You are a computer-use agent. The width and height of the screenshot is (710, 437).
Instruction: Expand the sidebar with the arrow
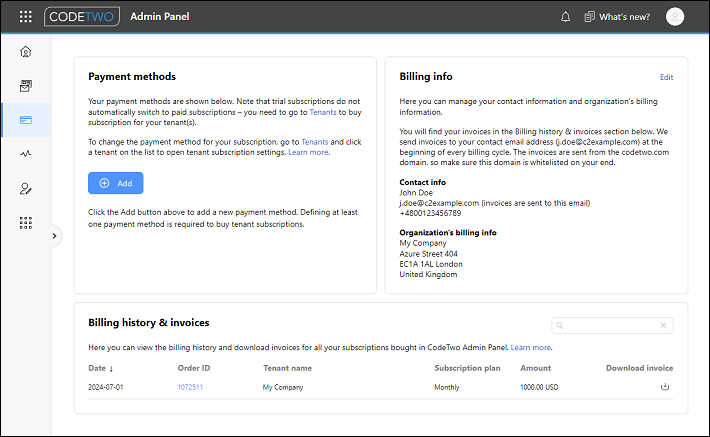tap(54, 236)
